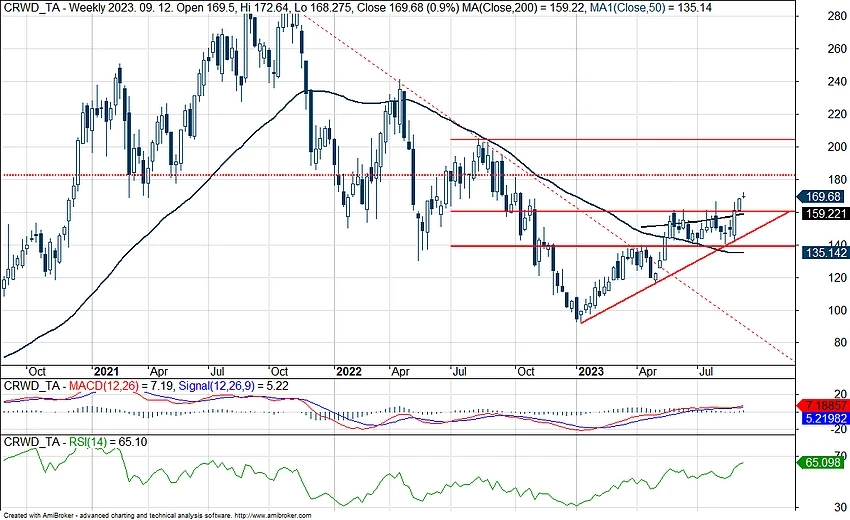Click the Signal(12,26,9) = 5.22 label
The height and width of the screenshot is (520, 850).
(233, 386)
